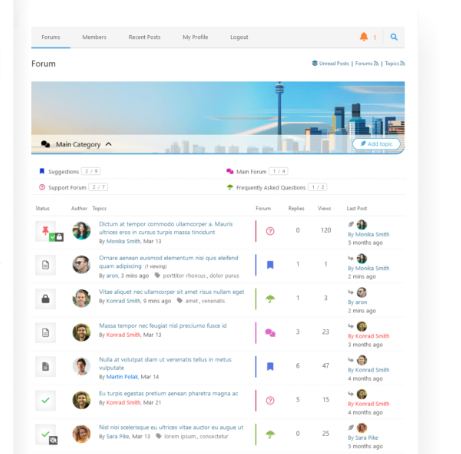461x454 pixels.
Task: Click Monika Smith's avatar in Dictum row
Action: 81,231
